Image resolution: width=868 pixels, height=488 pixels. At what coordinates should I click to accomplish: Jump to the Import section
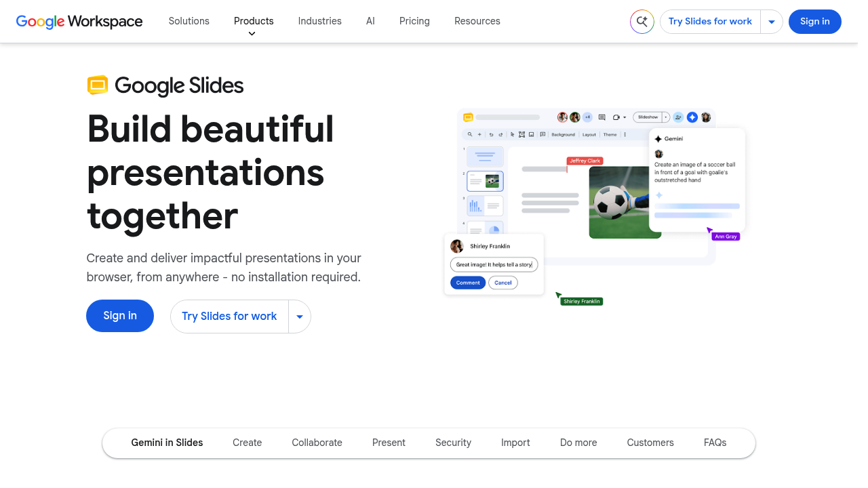(515, 443)
